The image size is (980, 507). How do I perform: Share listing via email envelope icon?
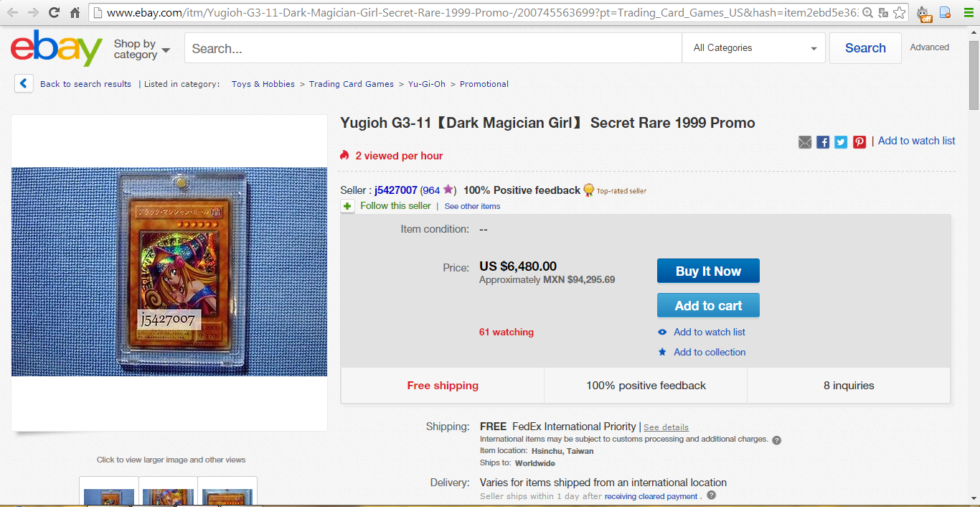click(x=805, y=142)
